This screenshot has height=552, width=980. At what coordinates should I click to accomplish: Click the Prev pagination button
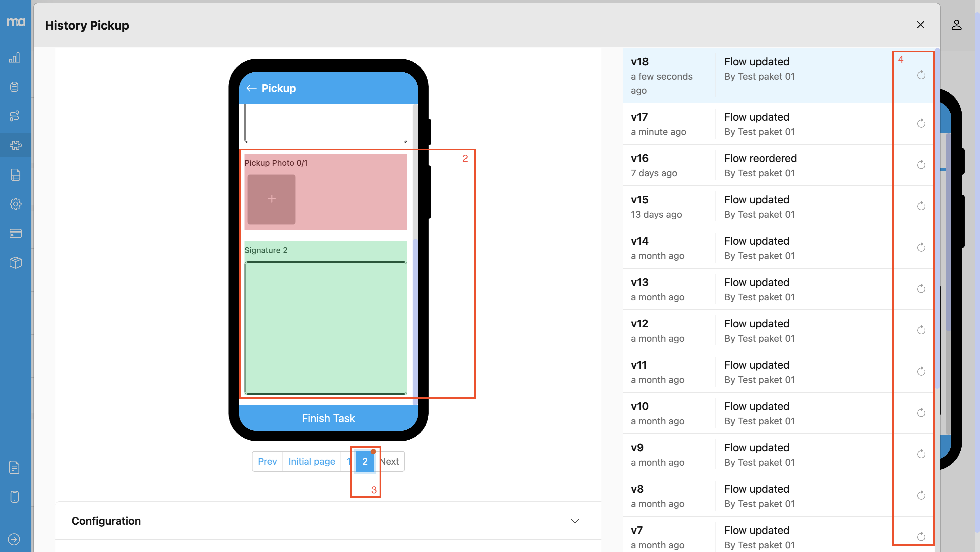pyautogui.click(x=267, y=462)
